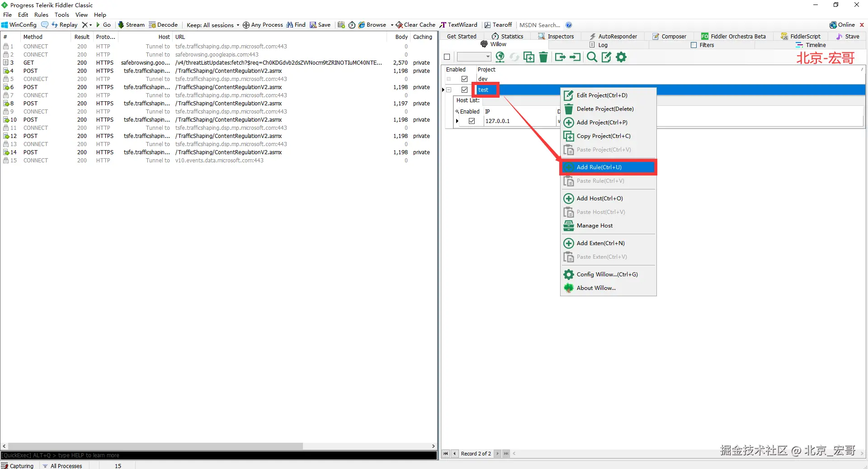The height and width of the screenshot is (469, 868).
Task: Uncheck the Enabled box for dev project
Action: click(464, 79)
